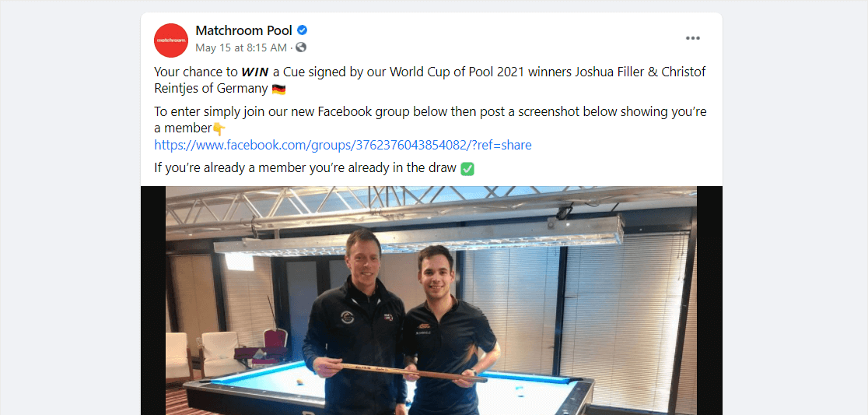Open the three-dot post options menu
The height and width of the screenshot is (415, 868).
click(x=692, y=38)
